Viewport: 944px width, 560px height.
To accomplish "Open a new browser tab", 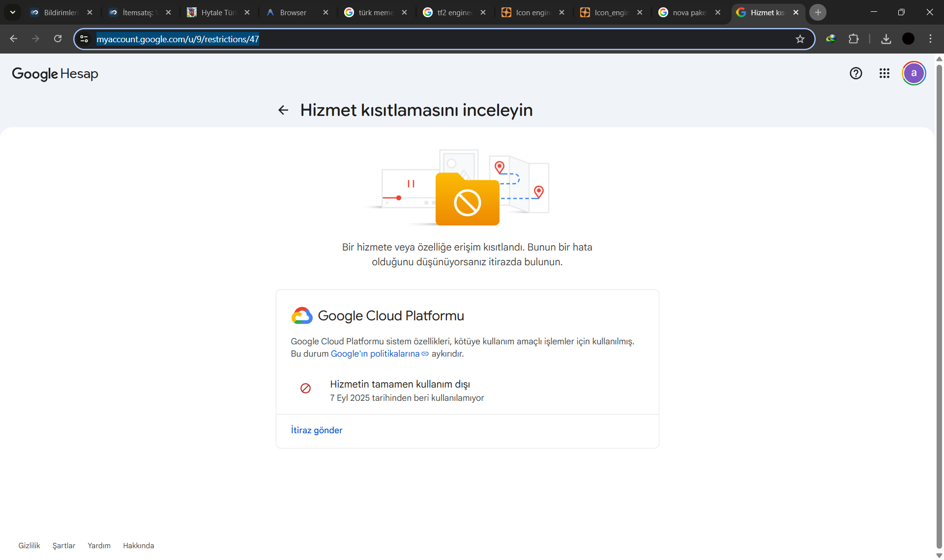I will (818, 12).
